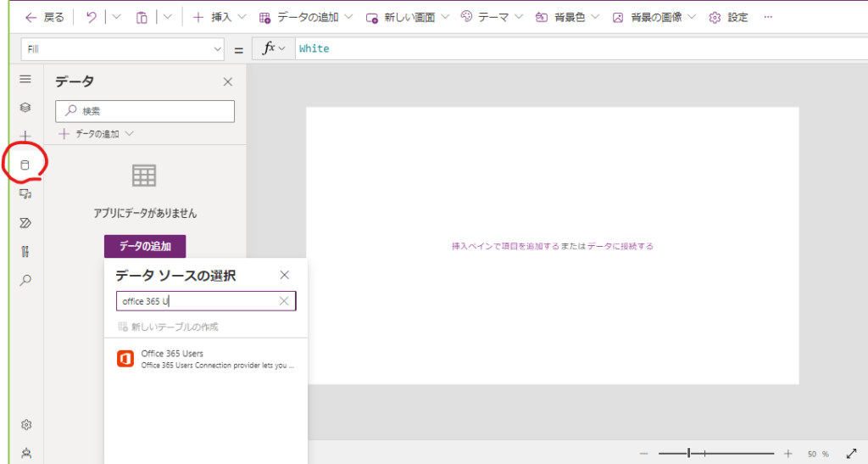Screen dimensions: 868x464
Task: Open the 背景の画像 (Background image) menu
Action: click(x=654, y=17)
